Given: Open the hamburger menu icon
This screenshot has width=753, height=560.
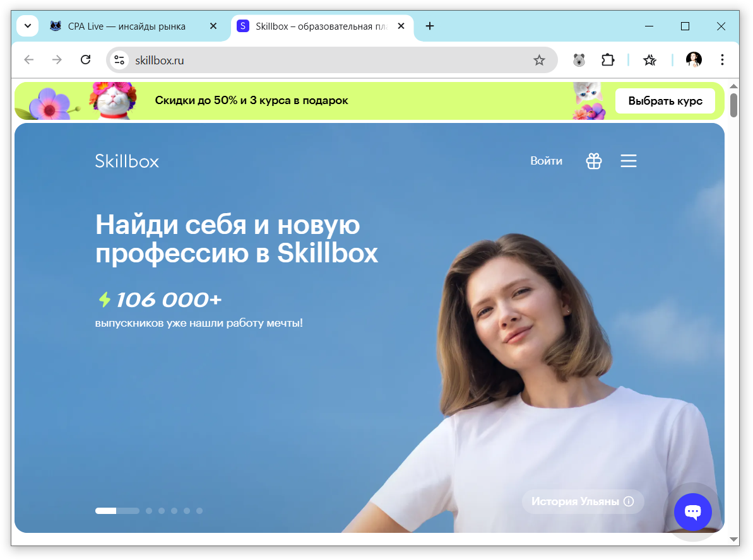Looking at the screenshot, I should tap(628, 161).
